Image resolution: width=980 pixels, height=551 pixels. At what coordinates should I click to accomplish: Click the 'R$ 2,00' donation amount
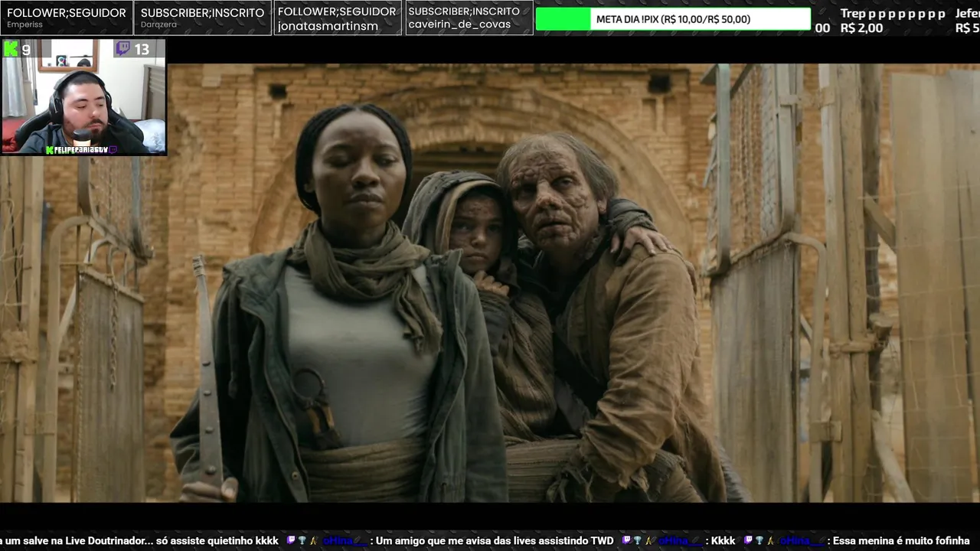861,28
